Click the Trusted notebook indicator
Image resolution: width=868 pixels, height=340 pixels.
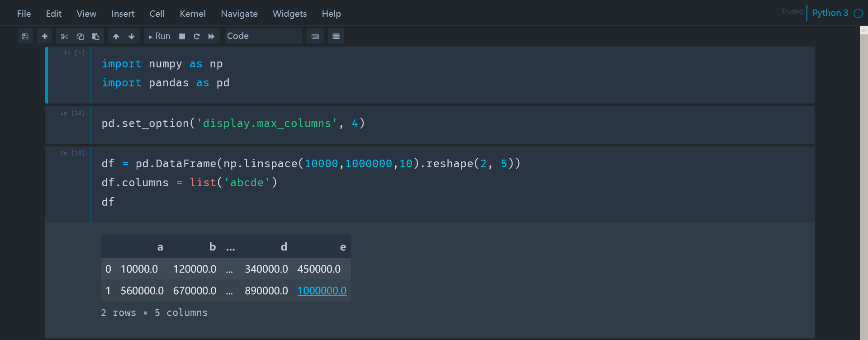click(x=792, y=12)
